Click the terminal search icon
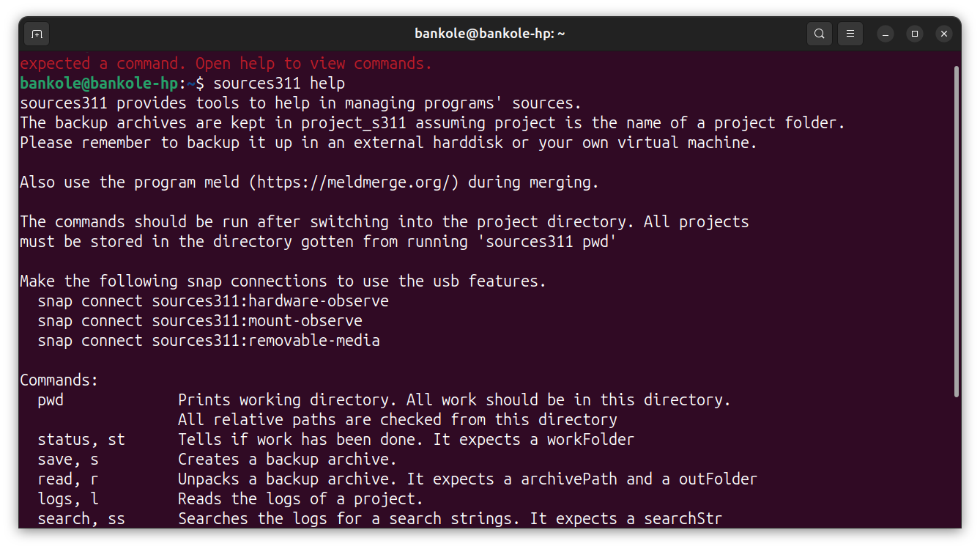The image size is (980, 549). [x=820, y=34]
